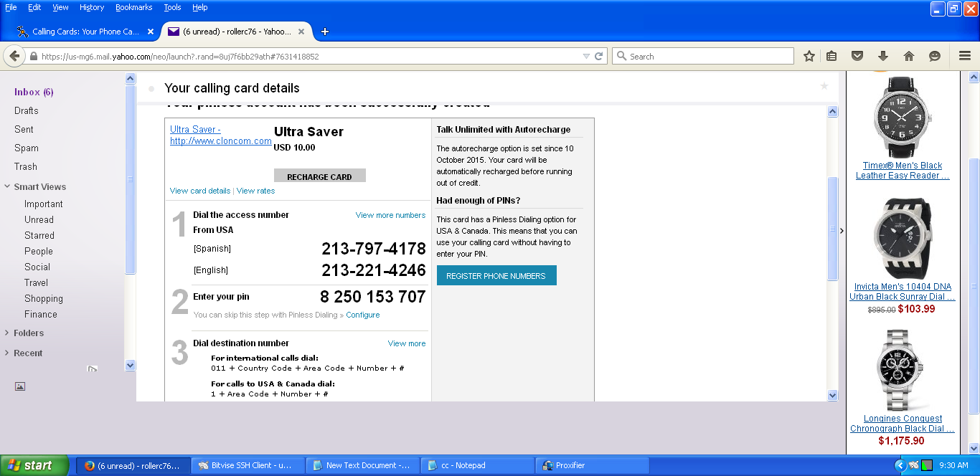Image resolution: width=980 pixels, height=476 pixels.
Task: Bookmark this page with the star icon
Action: (x=809, y=56)
